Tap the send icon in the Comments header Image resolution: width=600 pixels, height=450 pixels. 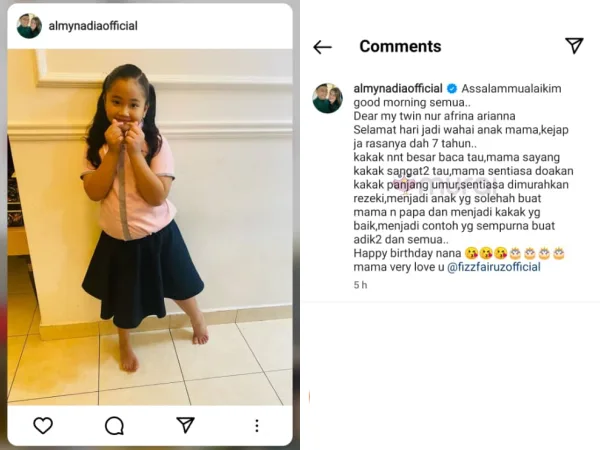pyautogui.click(x=574, y=46)
